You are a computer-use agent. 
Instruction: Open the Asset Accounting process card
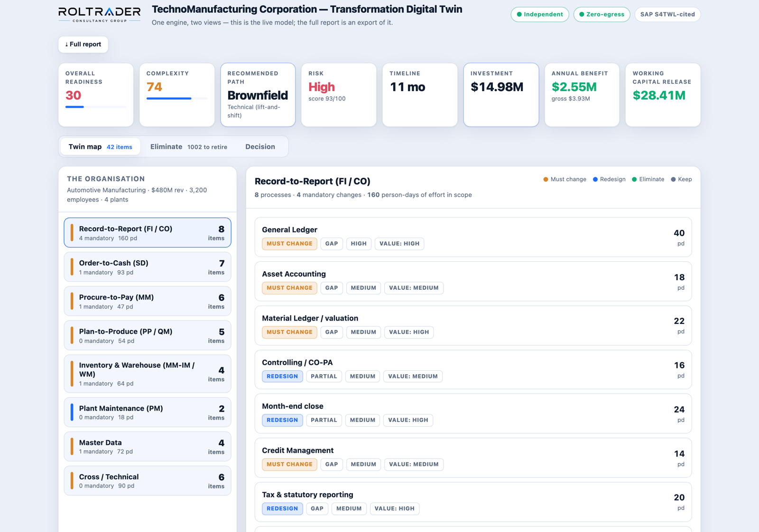[473, 281]
